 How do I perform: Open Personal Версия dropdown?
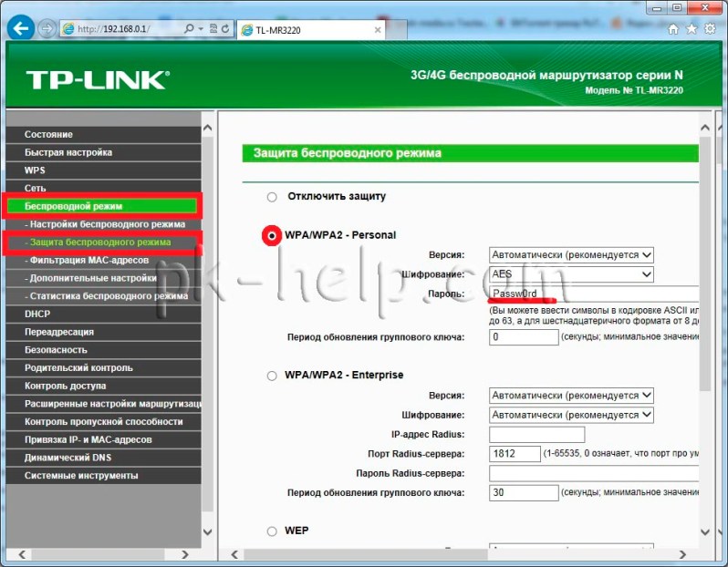(571, 254)
